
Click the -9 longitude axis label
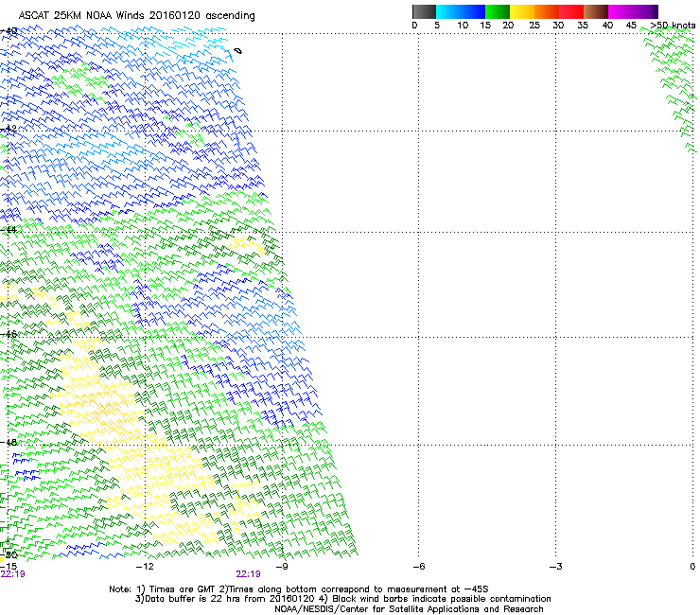[282, 567]
